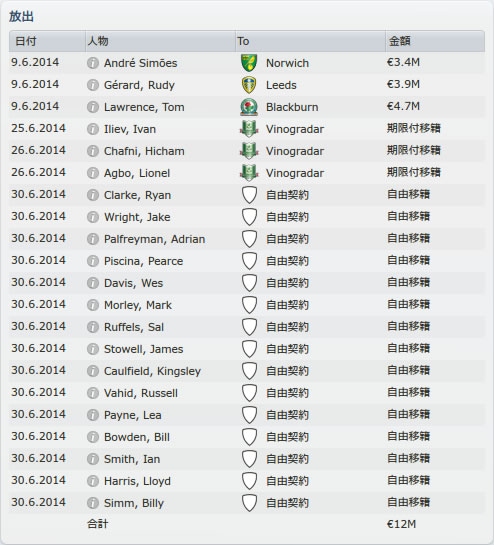Click the Leeds club badge

249,85
